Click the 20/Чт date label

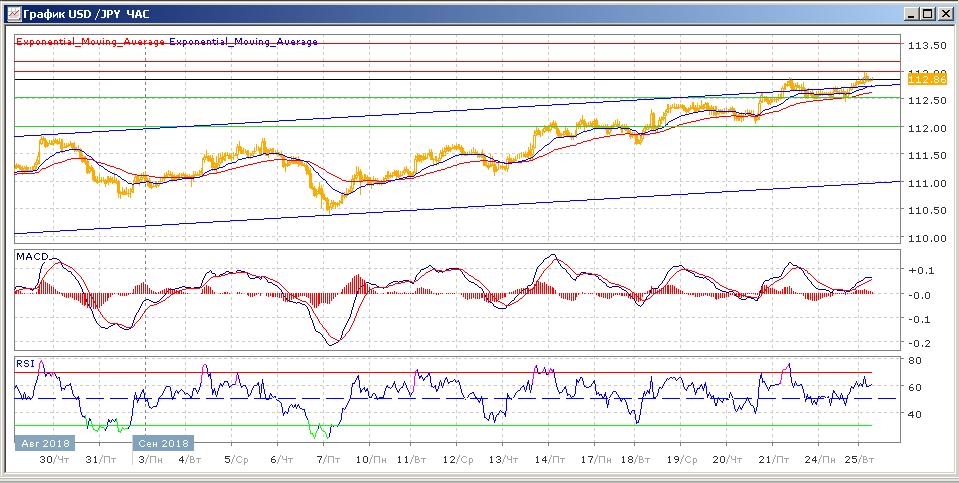point(728,459)
